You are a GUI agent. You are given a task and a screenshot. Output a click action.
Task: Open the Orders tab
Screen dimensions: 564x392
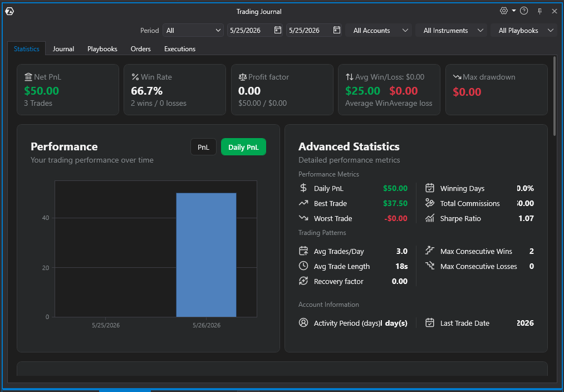tap(141, 48)
